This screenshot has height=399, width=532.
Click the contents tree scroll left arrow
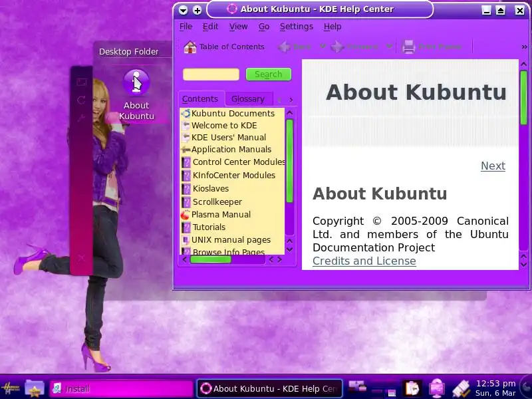point(184,259)
